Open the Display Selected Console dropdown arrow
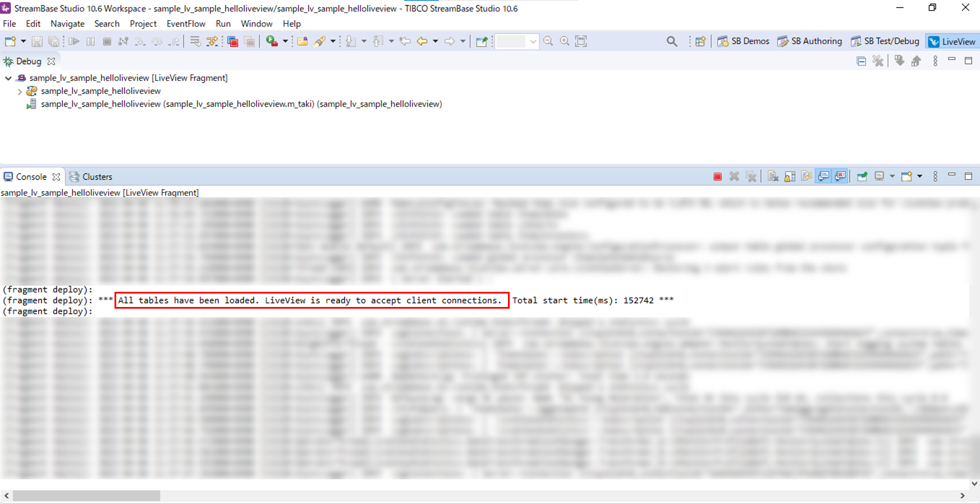 pyautogui.click(x=892, y=177)
